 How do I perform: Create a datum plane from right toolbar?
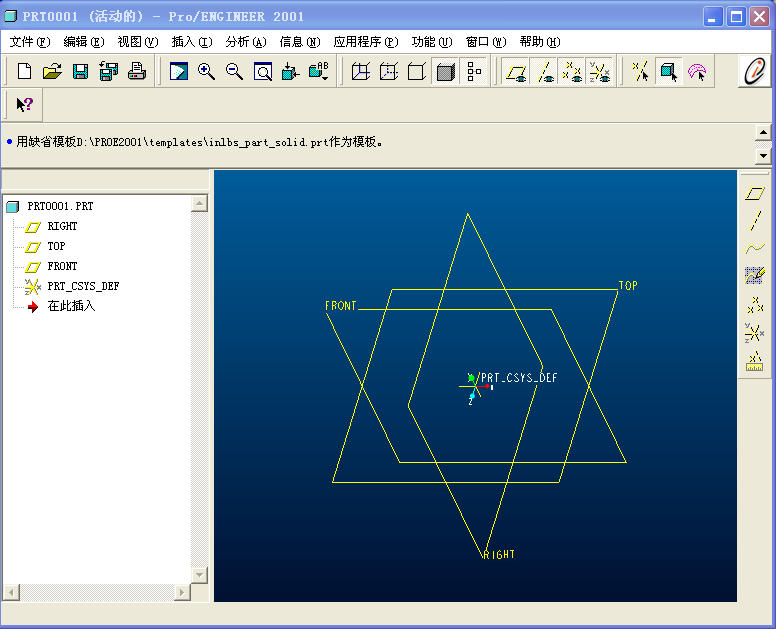(754, 193)
